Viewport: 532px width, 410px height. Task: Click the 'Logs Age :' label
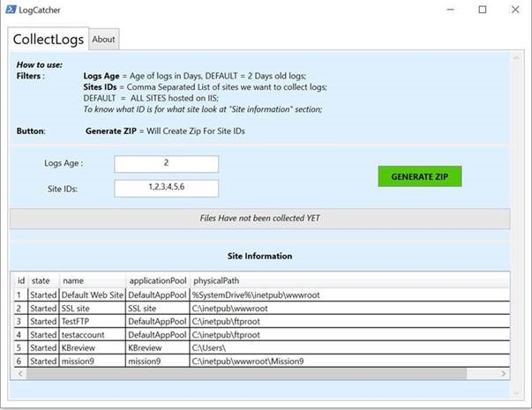coord(64,163)
